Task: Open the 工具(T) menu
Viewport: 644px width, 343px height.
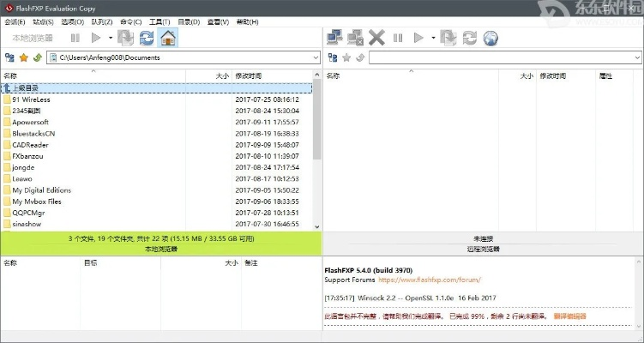Action: click(x=159, y=21)
